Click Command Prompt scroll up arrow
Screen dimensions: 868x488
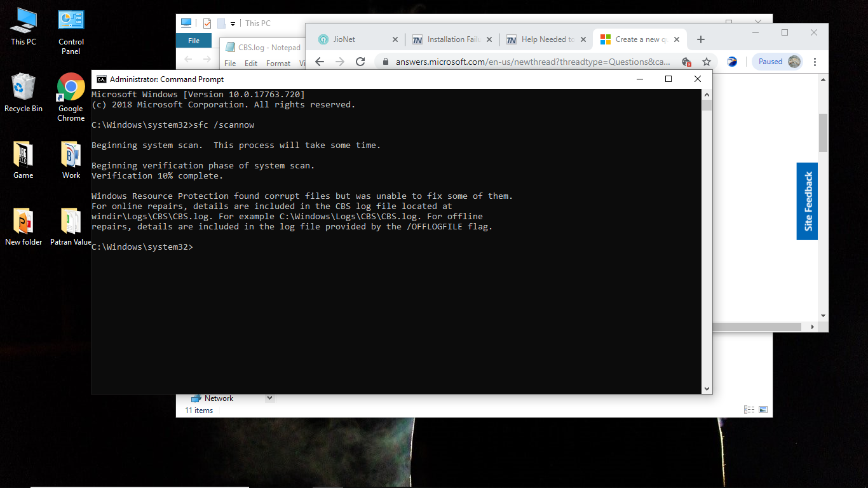coord(707,95)
